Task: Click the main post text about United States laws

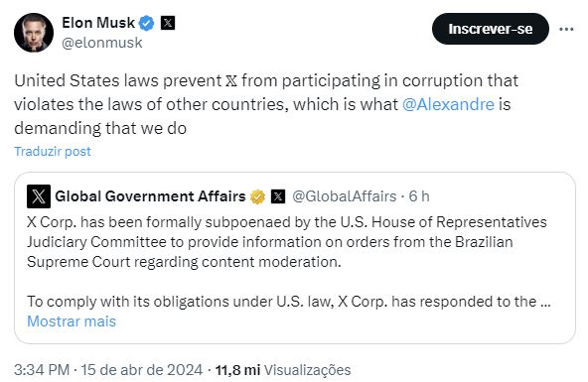Action: pyautogui.click(x=266, y=104)
